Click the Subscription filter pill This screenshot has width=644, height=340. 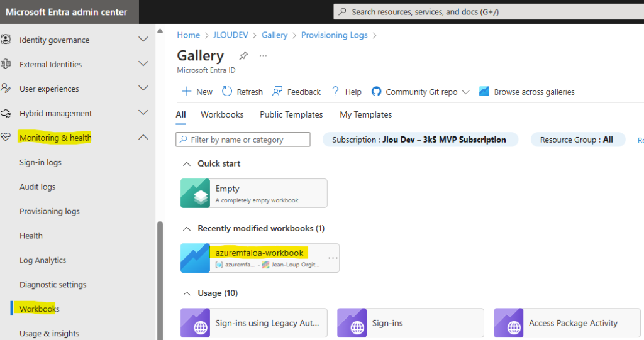coord(420,140)
